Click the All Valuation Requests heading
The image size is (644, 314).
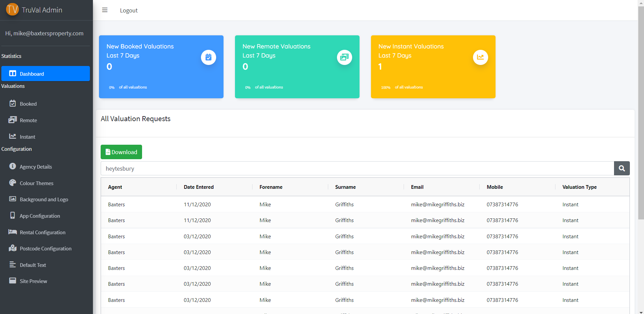pos(136,119)
